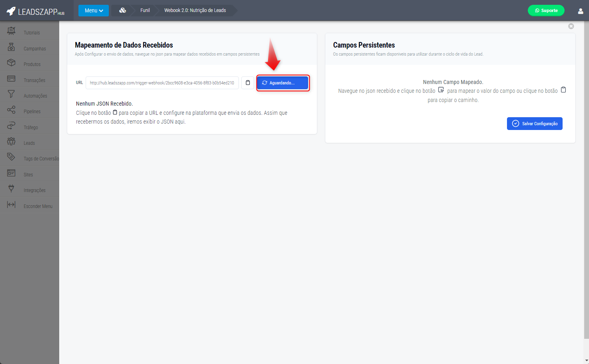Click the green Suporte button

tap(546, 10)
